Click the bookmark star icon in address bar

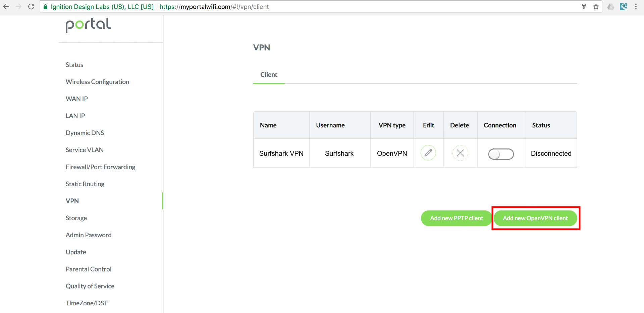click(x=596, y=7)
